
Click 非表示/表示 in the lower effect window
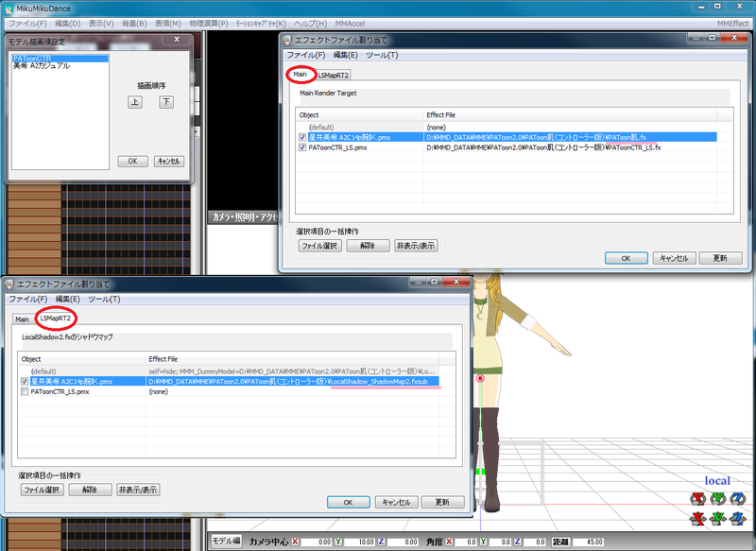point(138,490)
